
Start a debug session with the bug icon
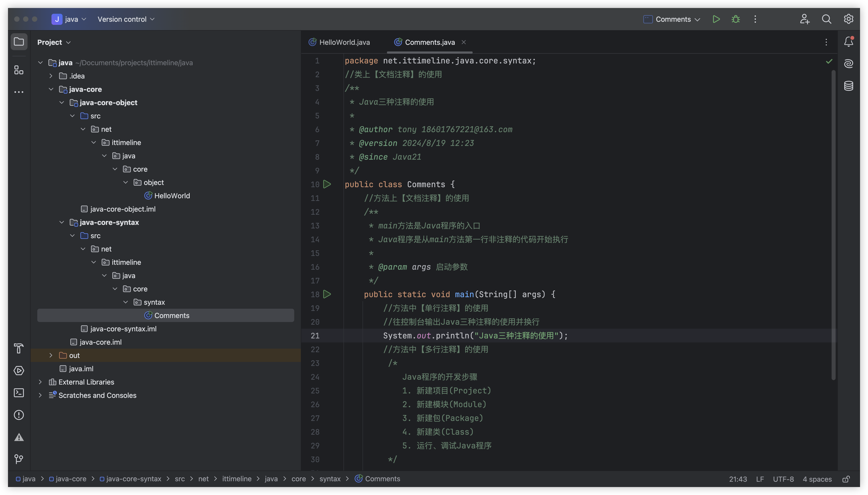click(736, 19)
